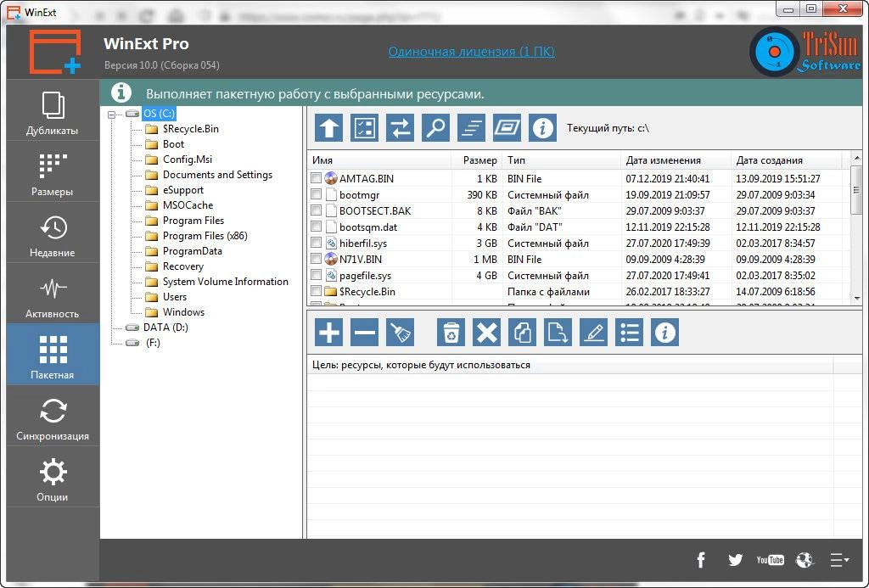Click the info icon next to current path
This screenshot has height=588, width=869.
point(542,128)
